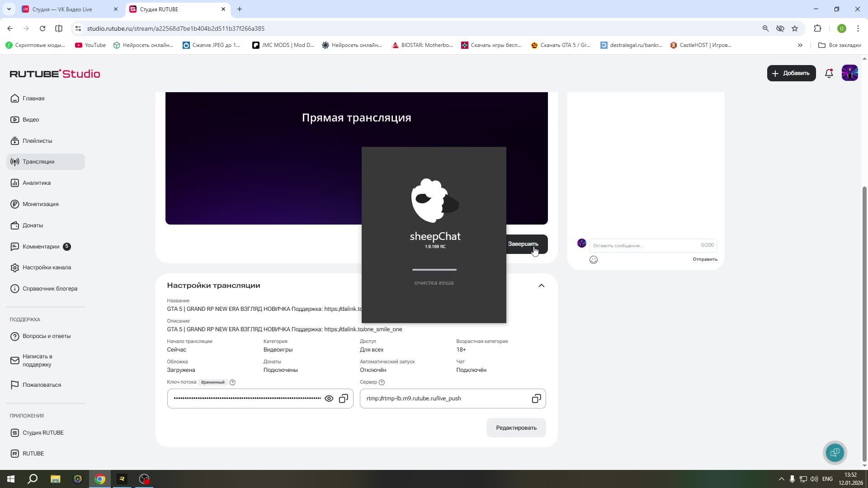
Task: Expand hidden bookmarks overflow chevron
Action: (x=800, y=45)
